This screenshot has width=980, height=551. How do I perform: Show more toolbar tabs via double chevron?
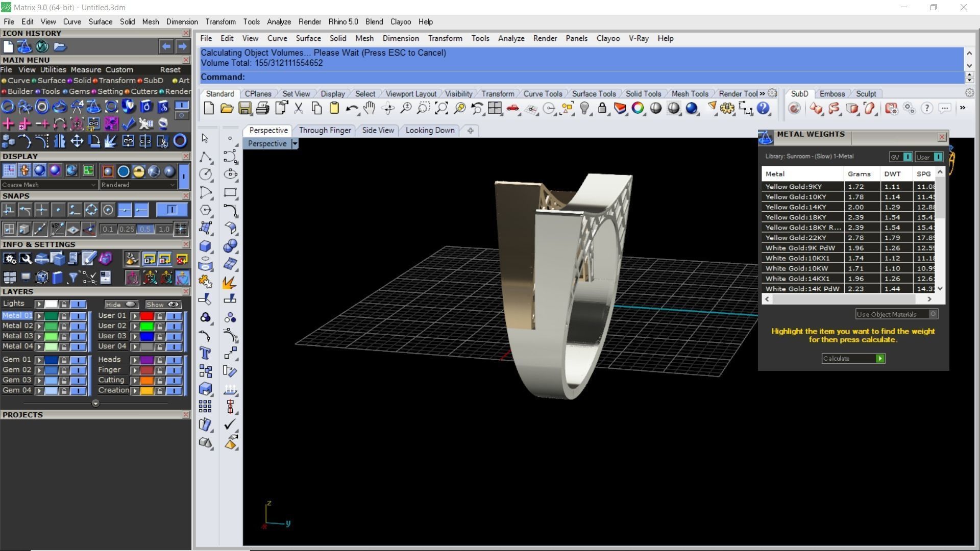pos(762,93)
